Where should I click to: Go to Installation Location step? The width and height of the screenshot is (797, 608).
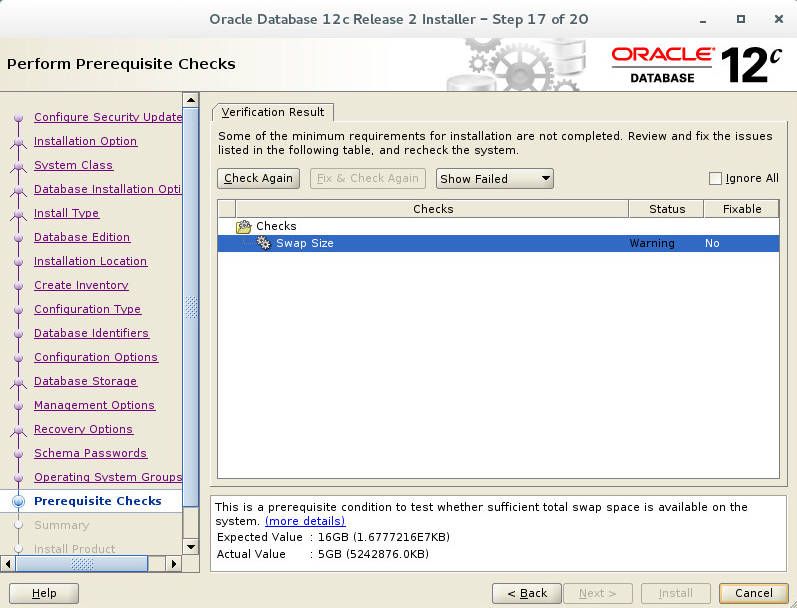[90, 261]
